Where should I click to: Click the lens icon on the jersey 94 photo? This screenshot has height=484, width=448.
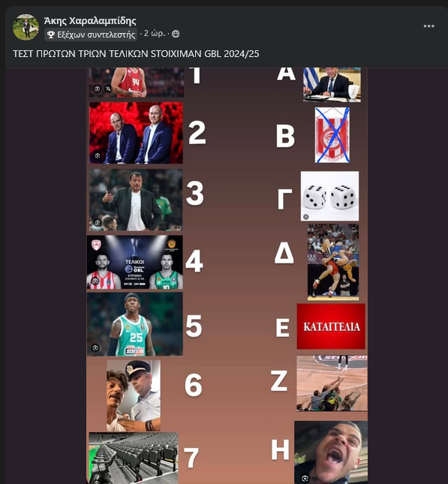98,89
